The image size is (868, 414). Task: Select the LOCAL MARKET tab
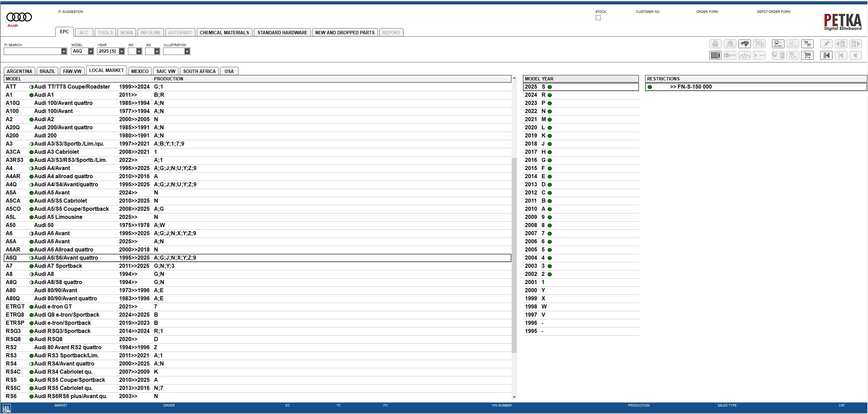coord(107,70)
